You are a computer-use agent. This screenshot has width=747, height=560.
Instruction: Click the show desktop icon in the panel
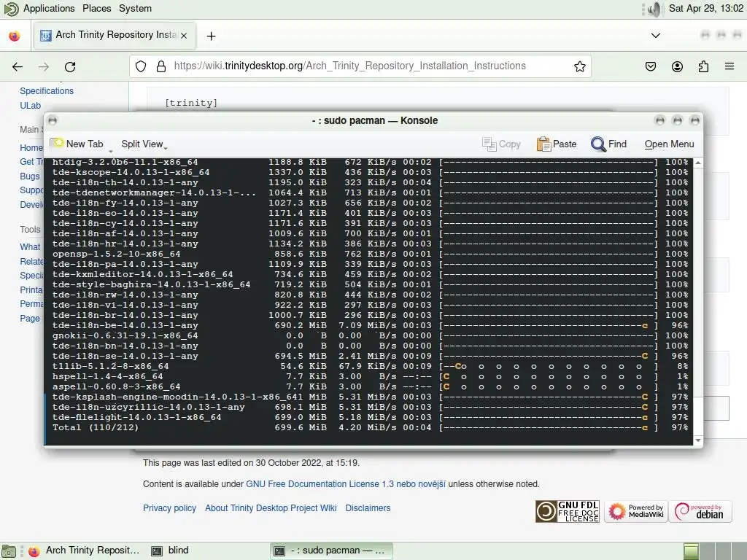9,551
